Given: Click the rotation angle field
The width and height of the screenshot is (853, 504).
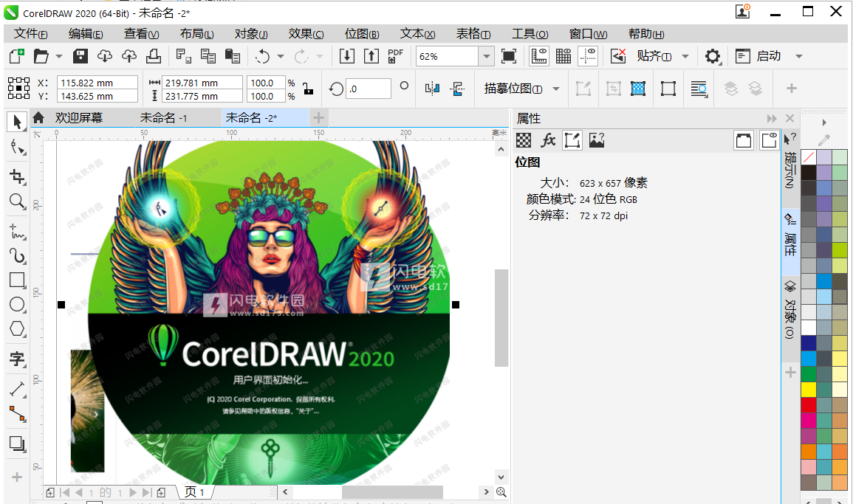Looking at the screenshot, I should click(369, 89).
